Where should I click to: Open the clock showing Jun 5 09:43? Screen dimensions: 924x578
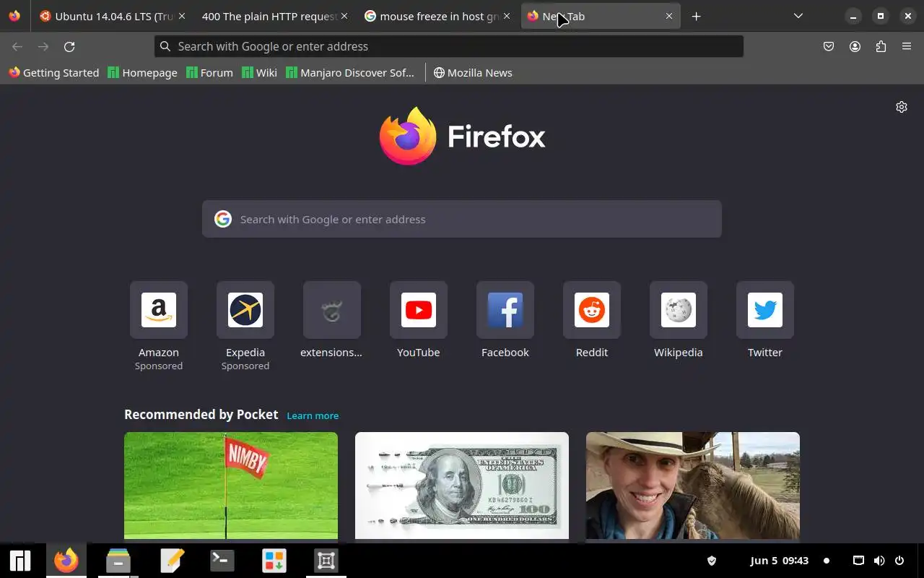coord(780,561)
